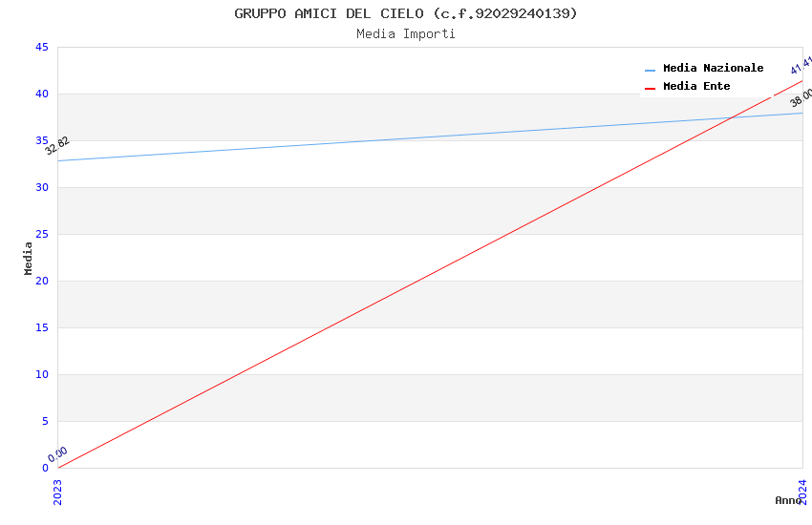812x525 pixels.
Task: Click the chart title GRUPPO AMICI DEL CIELO
Action: (x=406, y=13)
